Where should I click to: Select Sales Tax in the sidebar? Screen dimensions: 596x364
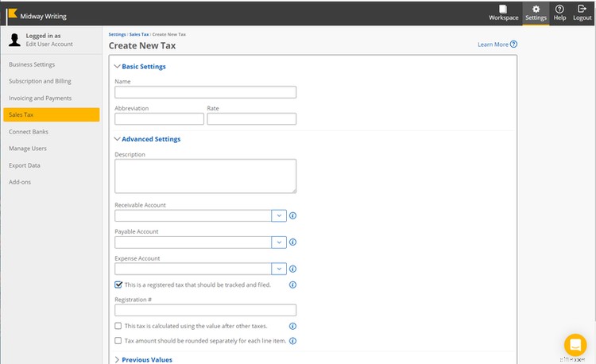tap(52, 114)
